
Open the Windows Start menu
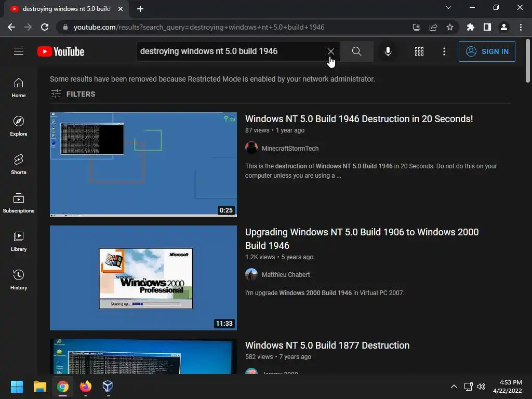[x=17, y=387]
